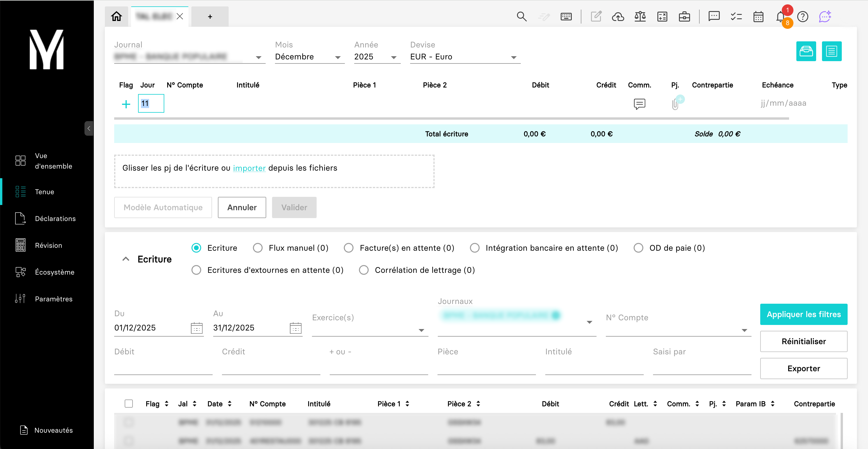Click the Débit filter input field
868x449 pixels.
point(163,366)
